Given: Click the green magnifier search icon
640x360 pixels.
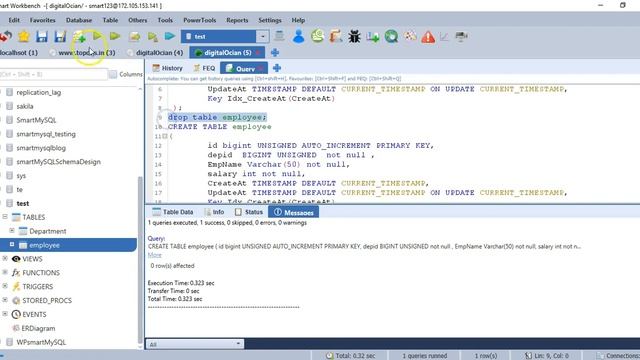Looking at the screenshot, I should [x=391, y=37].
